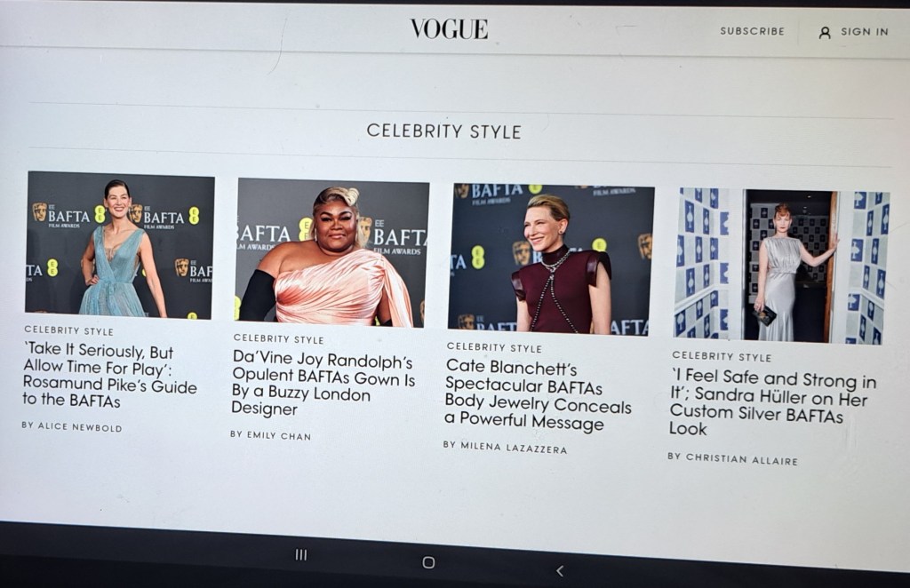The width and height of the screenshot is (910, 588).
Task: Tap Android recent apps icon
Action: [x=300, y=555]
